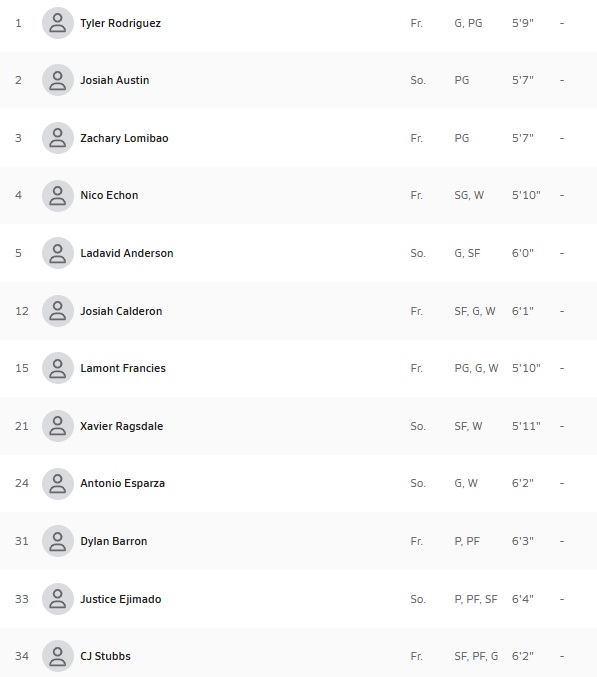Click Nico Echon's profile icon
Viewport: 597px width, 677px height.
[57, 196]
